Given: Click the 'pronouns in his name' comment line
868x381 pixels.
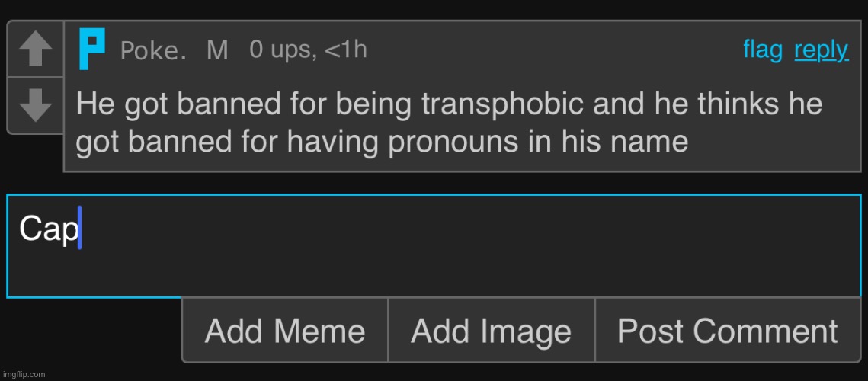Looking at the screenshot, I should pos(382,142).
